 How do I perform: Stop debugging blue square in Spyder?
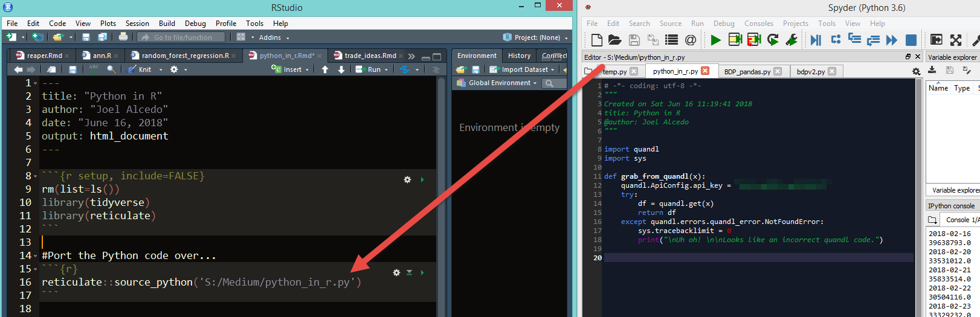(x=911, y=40)
